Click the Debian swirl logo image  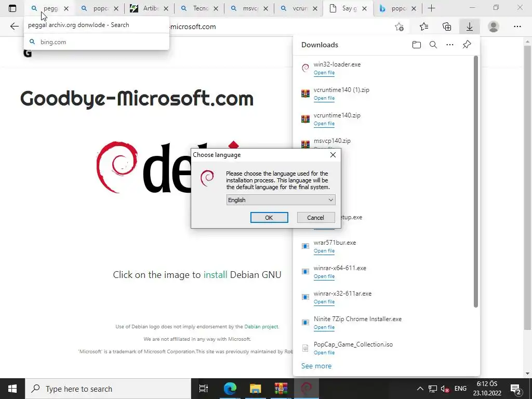[117, 167]
